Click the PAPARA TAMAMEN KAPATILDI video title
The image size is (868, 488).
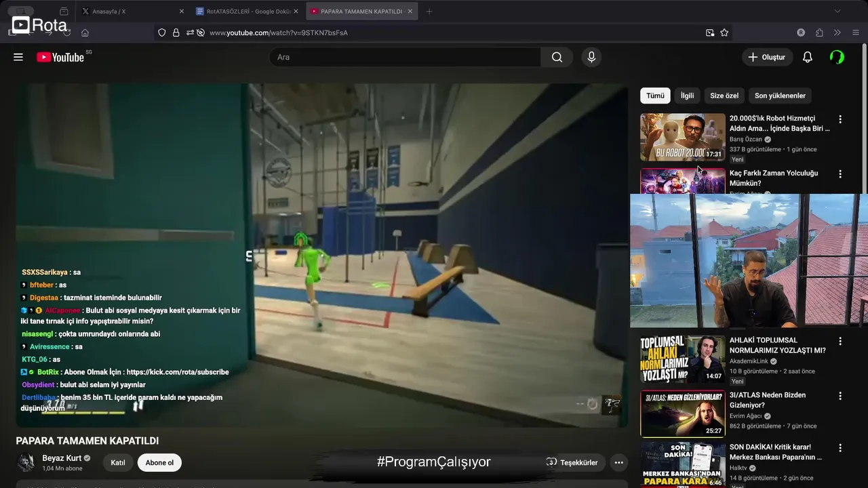pyautogui.click(x=87, y=441)
